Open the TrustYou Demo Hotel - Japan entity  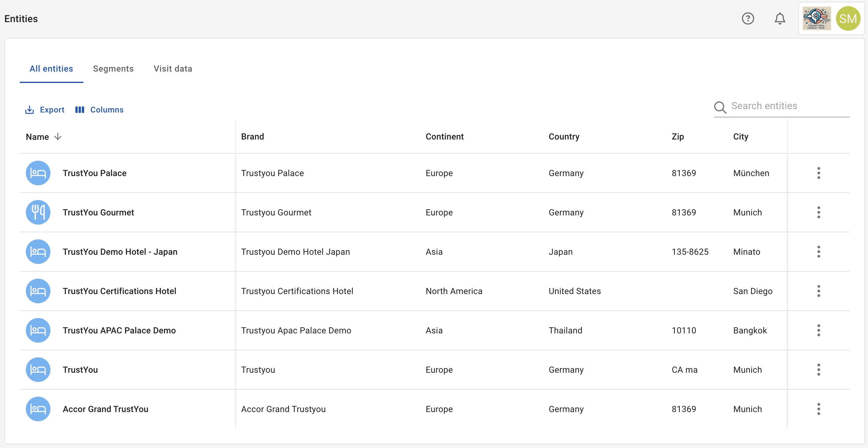120,252
